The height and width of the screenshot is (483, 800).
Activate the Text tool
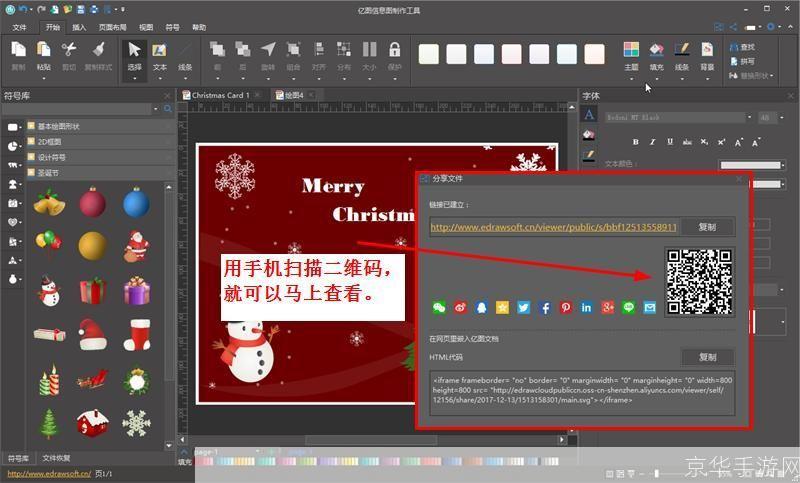160,49
